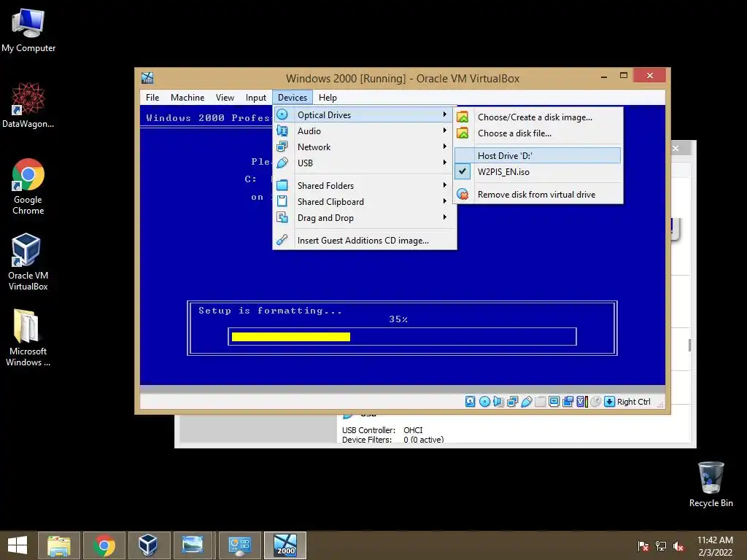Click the 'Setup is formatting...' text
Screen dimensions: 747x560
[270, 311]
